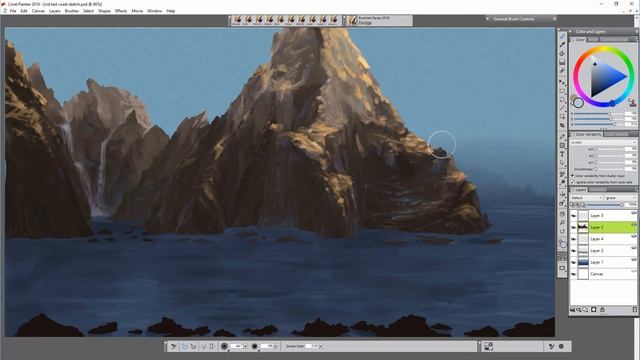Viewport: 640px width, 360px height.
Task: Click the Create Layer Mask icon
Action: (x=594, y=310)
